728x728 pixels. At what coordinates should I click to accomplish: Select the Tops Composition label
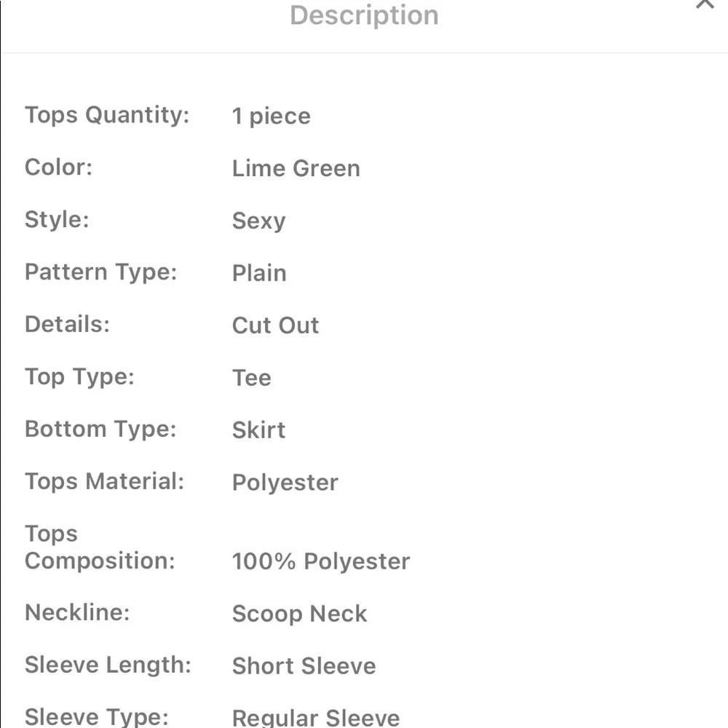pos(100,547)
